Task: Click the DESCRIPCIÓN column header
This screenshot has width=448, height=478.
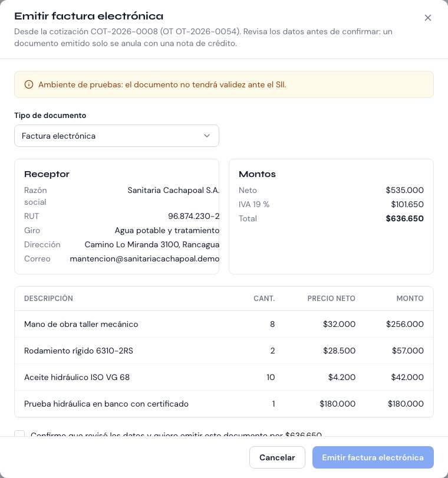Action: (x=48, y=299)
